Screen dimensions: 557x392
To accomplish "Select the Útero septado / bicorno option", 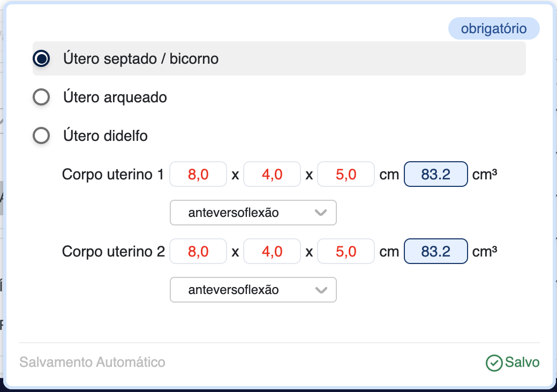I will [x=41, y=58].
